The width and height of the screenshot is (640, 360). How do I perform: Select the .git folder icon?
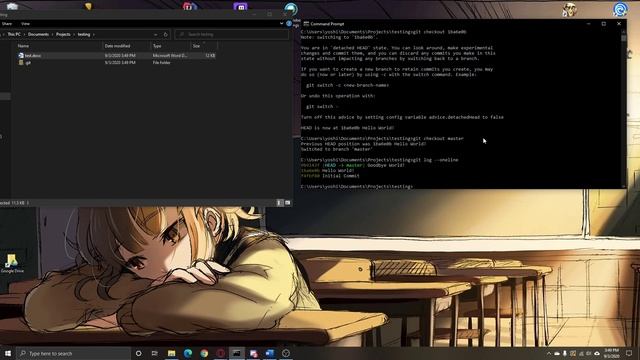click(21, 63)
